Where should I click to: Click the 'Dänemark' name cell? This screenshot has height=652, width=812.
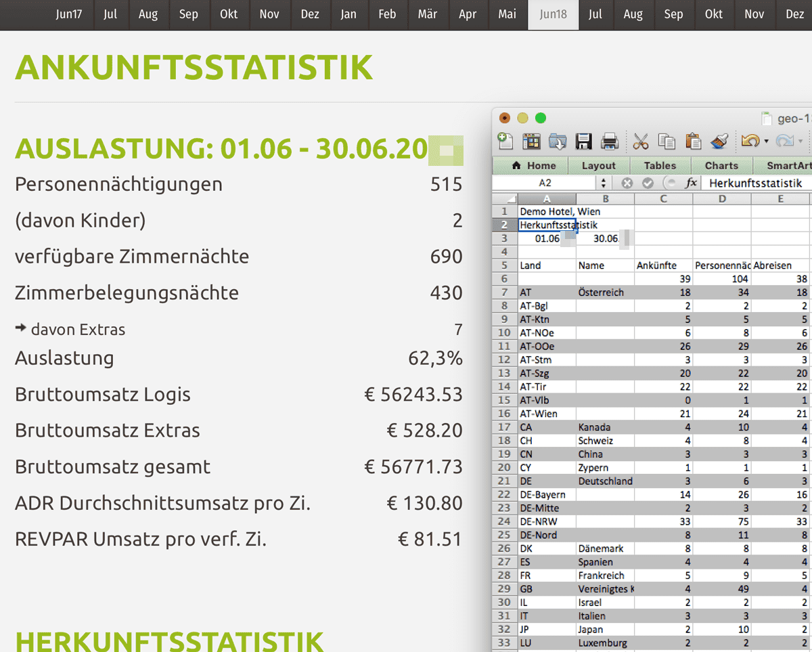click(605, 548)
